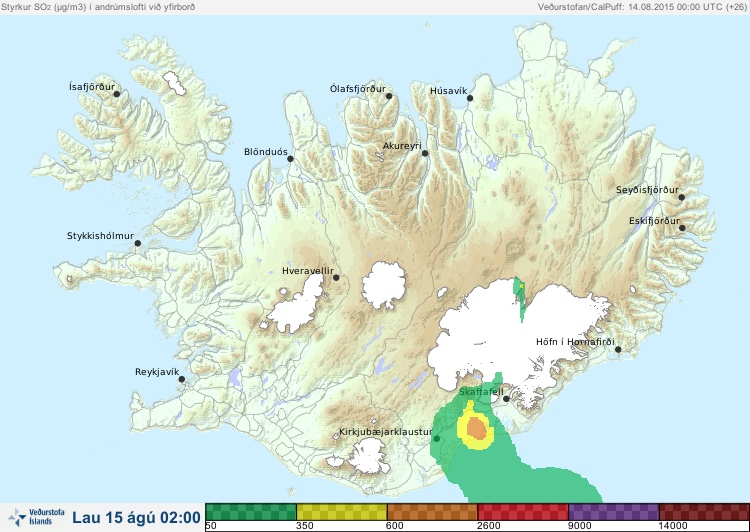
Task: Click the Ísafjörður map marker
Action: coord(116,94)
